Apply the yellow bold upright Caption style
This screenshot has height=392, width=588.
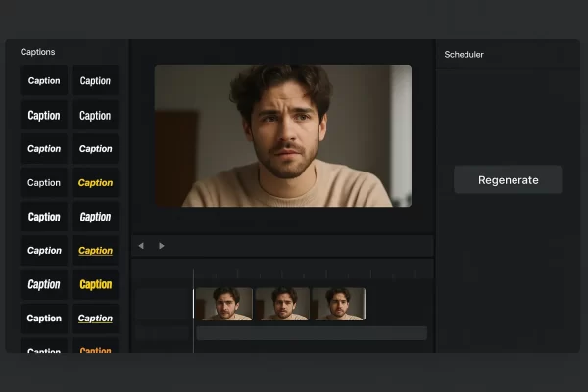tap(95, 284)
